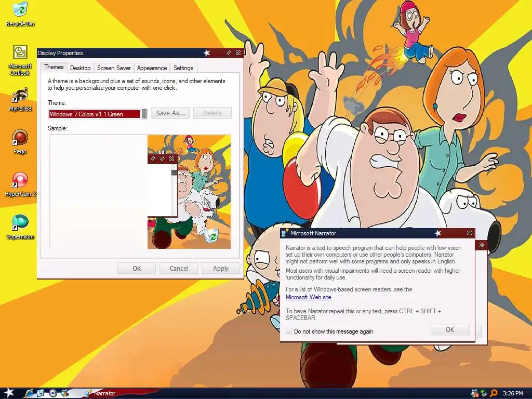Viewport: 532px width, 399px height.
Task: Switch to the Desktop tab
Action: pyautogui.click(x=81, y=68)
